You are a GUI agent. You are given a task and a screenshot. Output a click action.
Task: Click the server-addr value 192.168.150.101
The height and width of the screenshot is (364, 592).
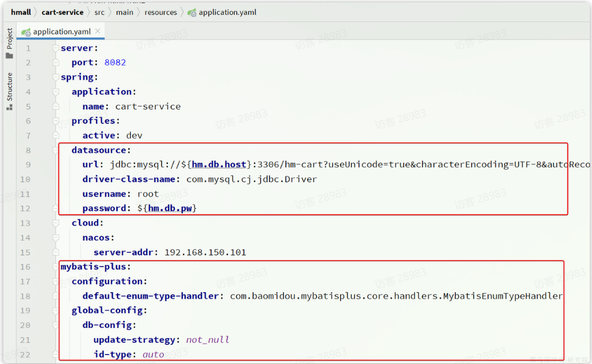coord(205,252)
